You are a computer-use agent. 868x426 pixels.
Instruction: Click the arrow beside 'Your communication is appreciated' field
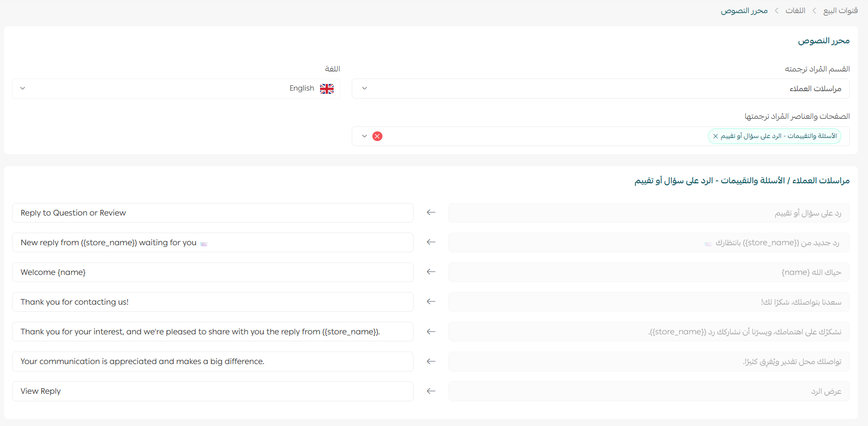431,362
